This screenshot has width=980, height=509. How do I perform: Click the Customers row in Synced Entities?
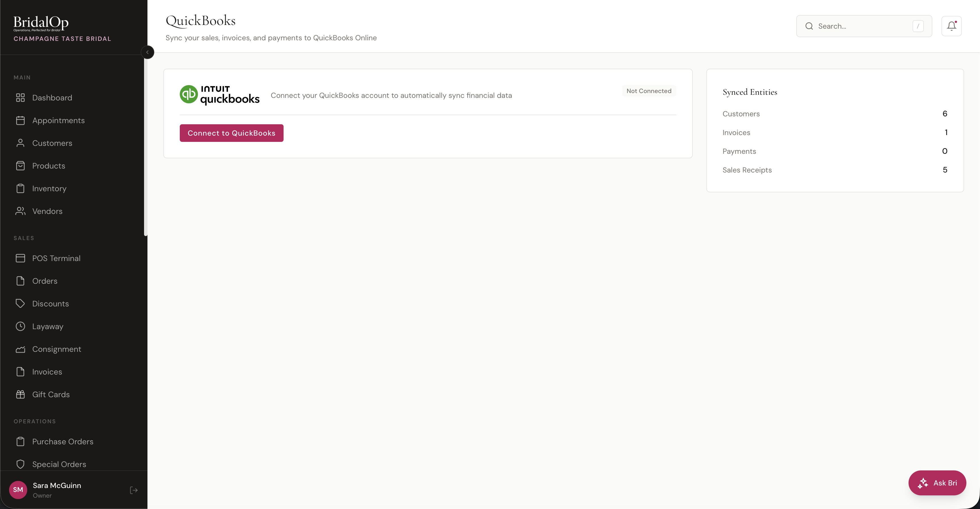point(835,114)
